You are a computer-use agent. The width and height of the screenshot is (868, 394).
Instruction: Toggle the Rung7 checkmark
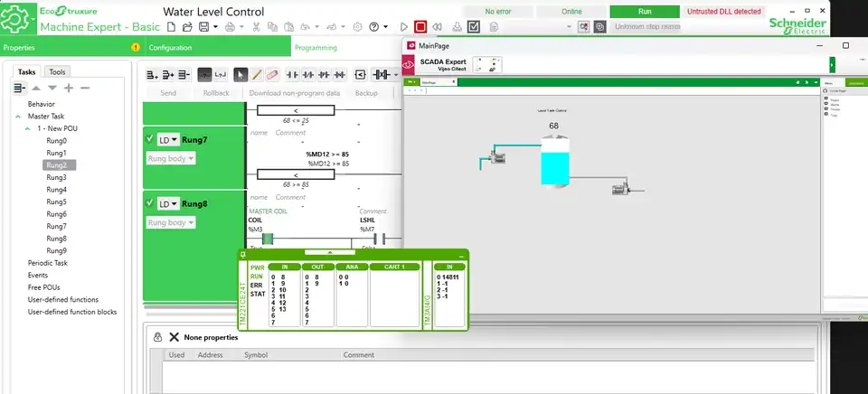[149, 139]
